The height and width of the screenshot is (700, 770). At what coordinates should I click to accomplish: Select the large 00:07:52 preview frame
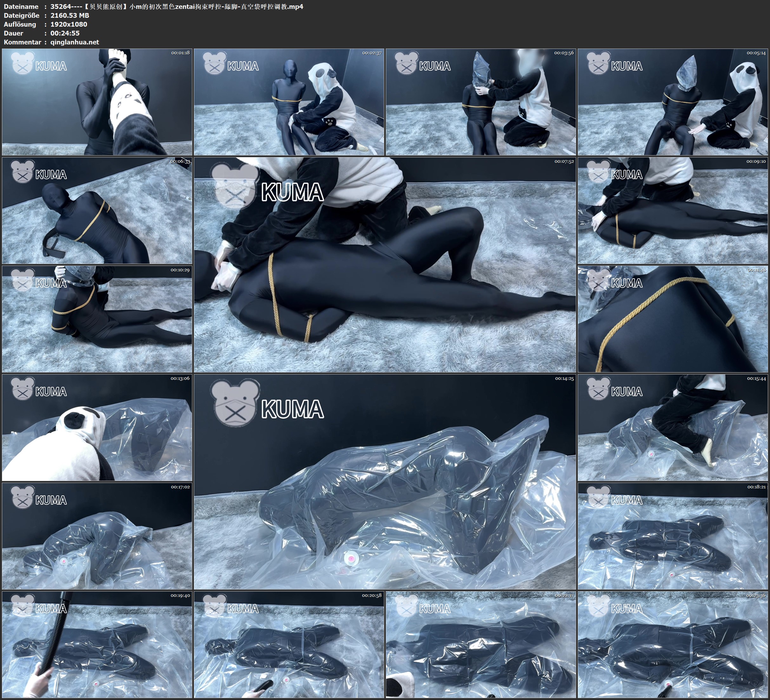click(385, 264)
